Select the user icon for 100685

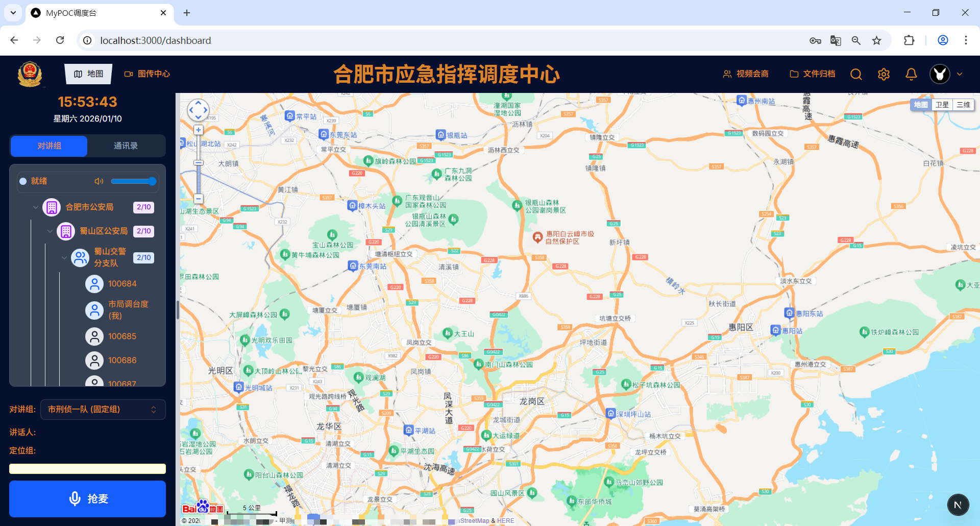point(94,336)
